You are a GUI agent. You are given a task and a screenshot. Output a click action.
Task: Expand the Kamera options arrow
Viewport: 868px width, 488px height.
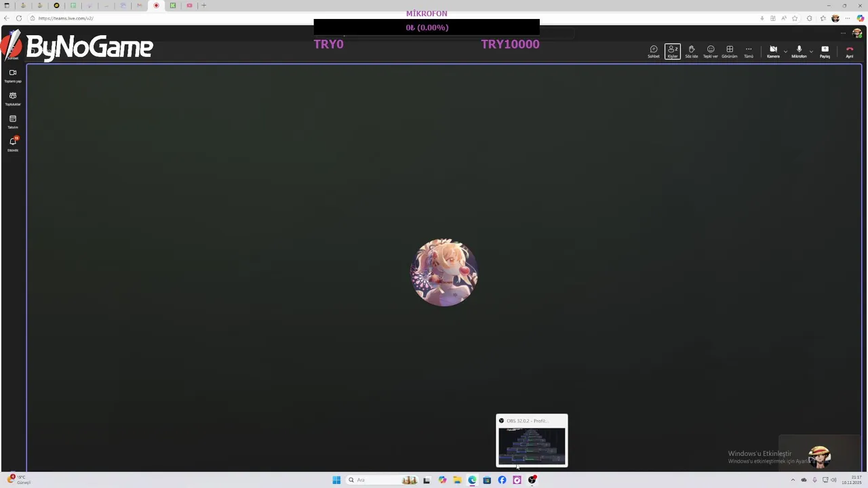785,51
